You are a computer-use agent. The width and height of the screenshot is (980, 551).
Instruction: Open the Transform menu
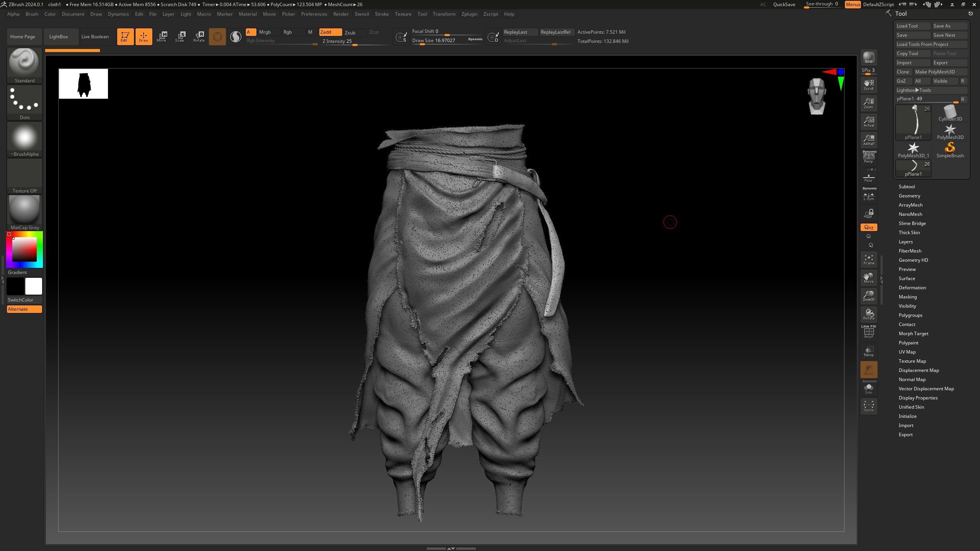point(444,14)
